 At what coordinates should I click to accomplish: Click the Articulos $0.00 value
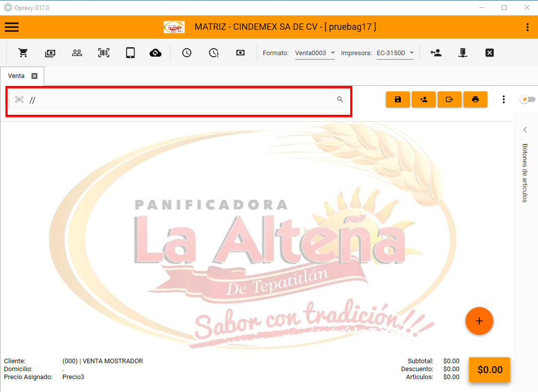pos(451,377)
